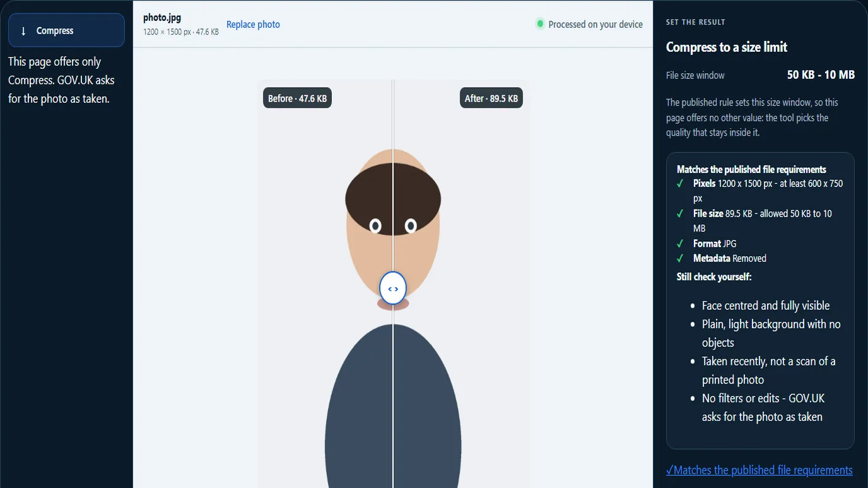Click the 'Before · 47.6 KB' label

coord(297,98)
